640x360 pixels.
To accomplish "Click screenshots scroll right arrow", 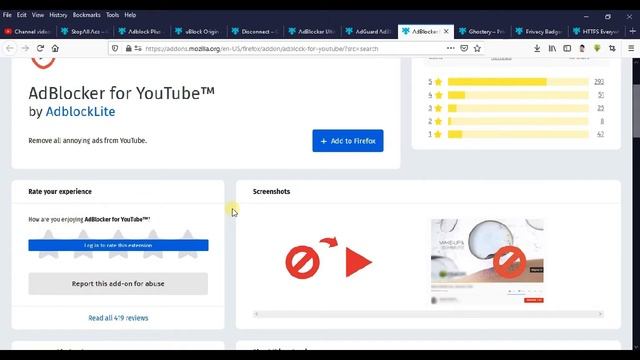I will click(600, 314).
